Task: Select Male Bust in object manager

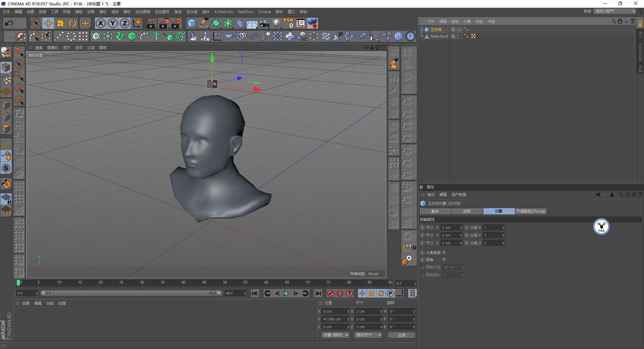Action: point(439,36)
